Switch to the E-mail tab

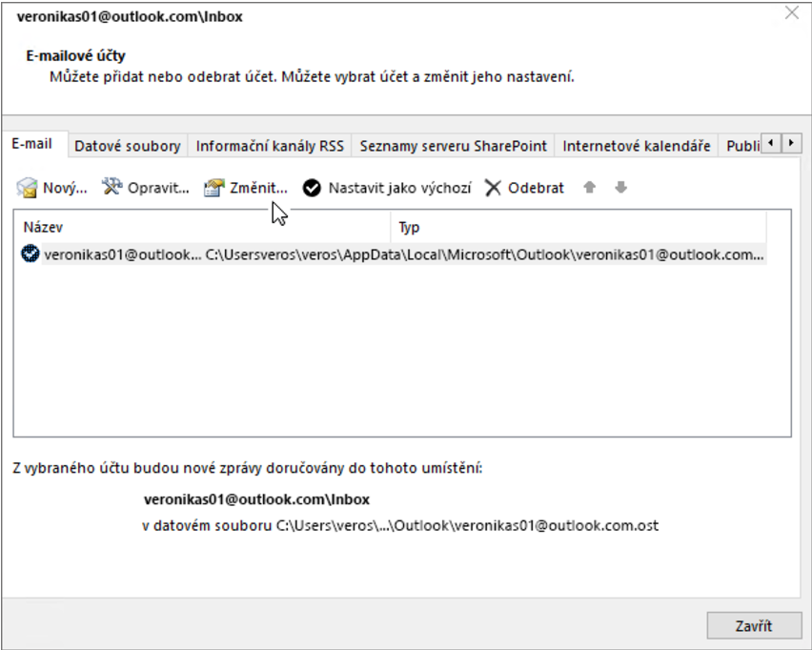pos(32,144)
